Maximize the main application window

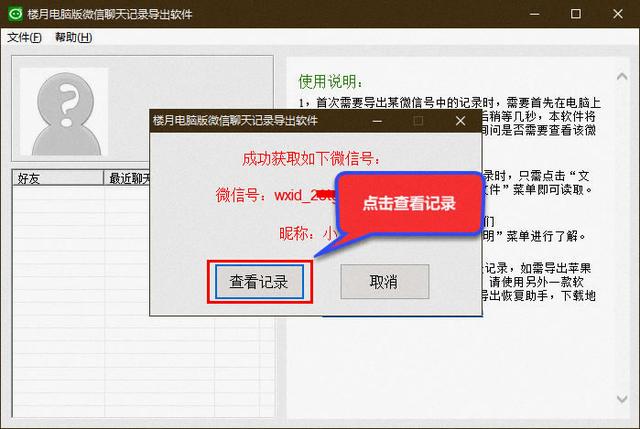click(x=576, y=14)
